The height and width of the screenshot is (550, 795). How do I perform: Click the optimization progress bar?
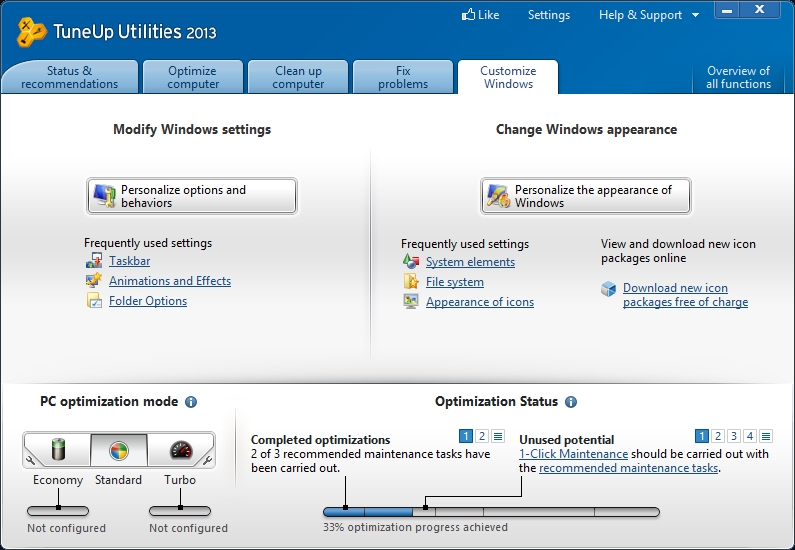coord(491,512)
